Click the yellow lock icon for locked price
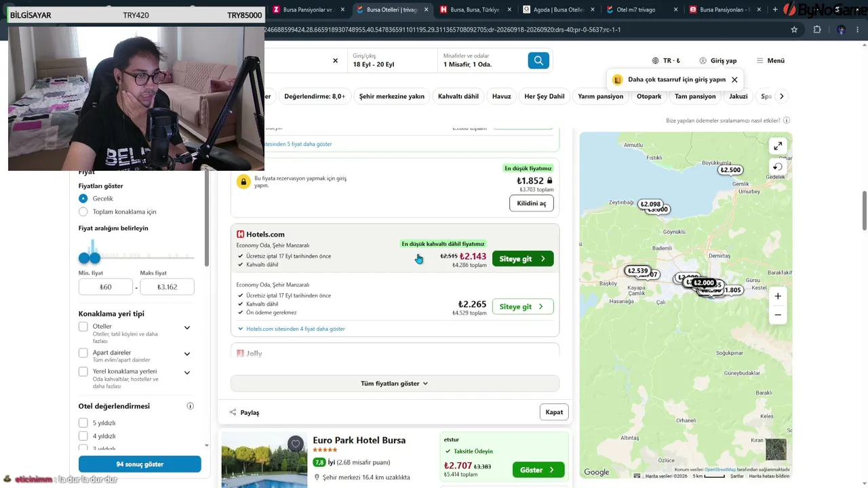868x488 pixels. 243,181
